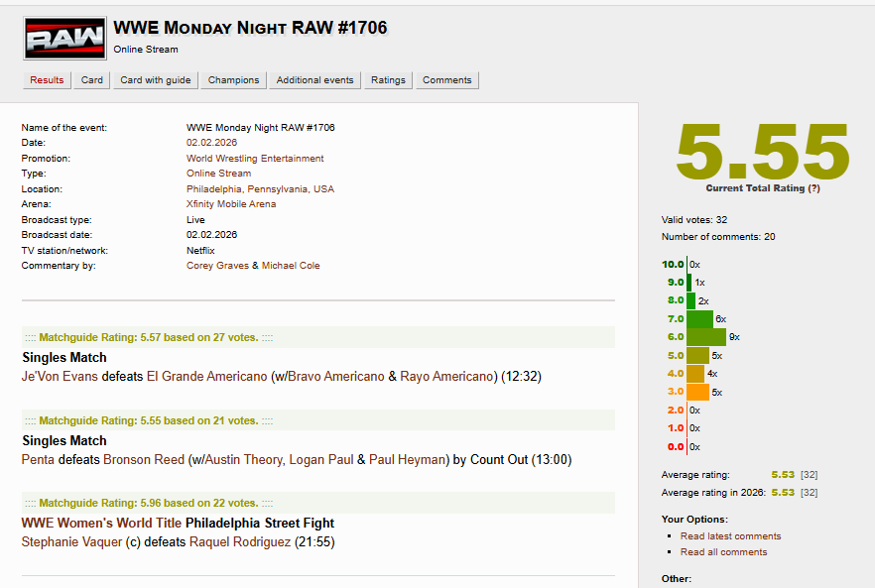Click Matchguide Rating 5.96 based on 22 votes
875x588 pixels.
(x=149, y=503)
